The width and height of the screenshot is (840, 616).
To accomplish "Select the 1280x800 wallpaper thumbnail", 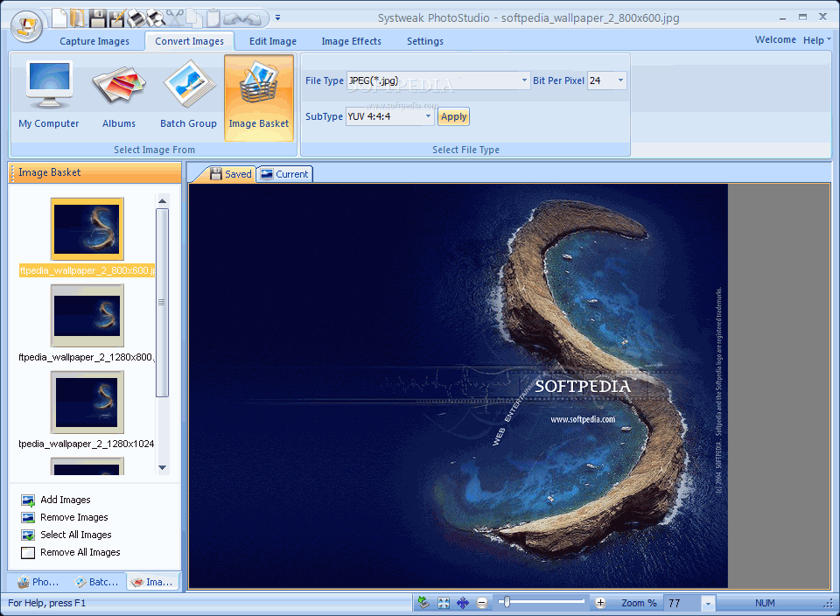I will click(87, 316).
